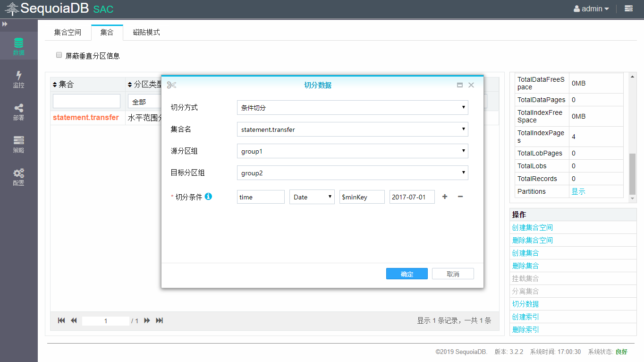The height and width of the screenshot is (362, 644).
Task: Sort table by 分区类型 column
Action: (x=145, y=85)
